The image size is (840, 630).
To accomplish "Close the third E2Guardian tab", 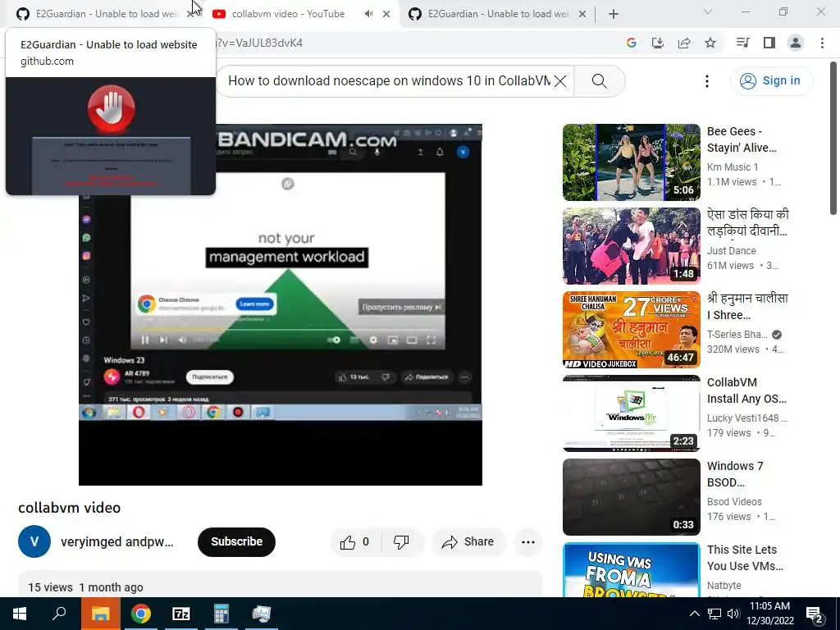I will click(x=582, y=14).
